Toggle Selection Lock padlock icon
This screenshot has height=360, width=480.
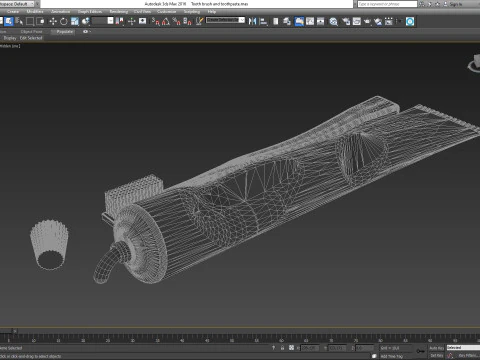(x=282, y=348)
